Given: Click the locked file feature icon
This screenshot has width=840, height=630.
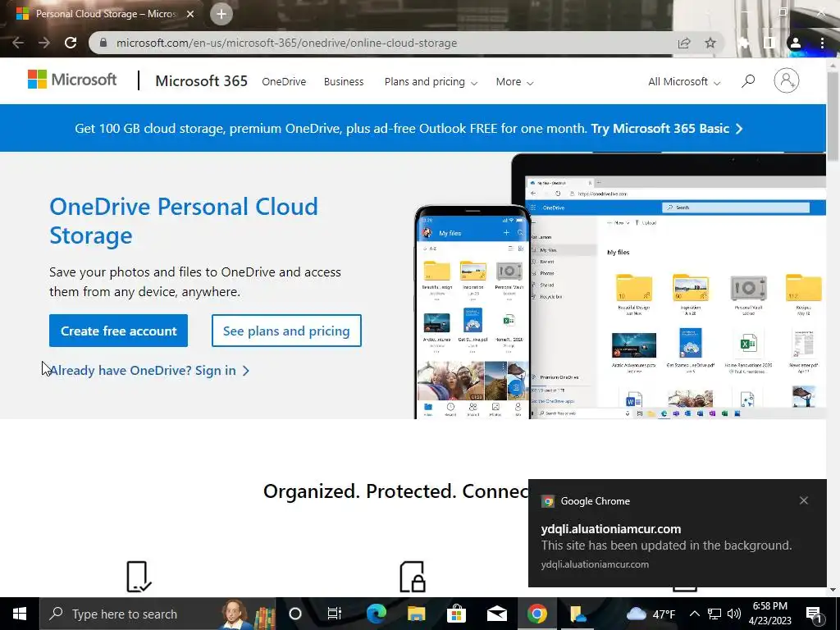Looking at the screenshot, I should 413,577.
